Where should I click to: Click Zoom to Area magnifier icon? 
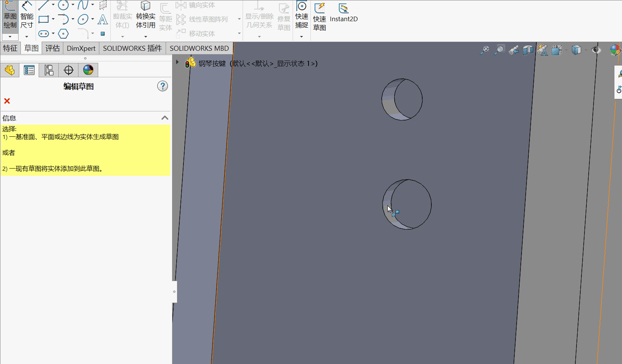pyautogui.click(x=500, y=50)
